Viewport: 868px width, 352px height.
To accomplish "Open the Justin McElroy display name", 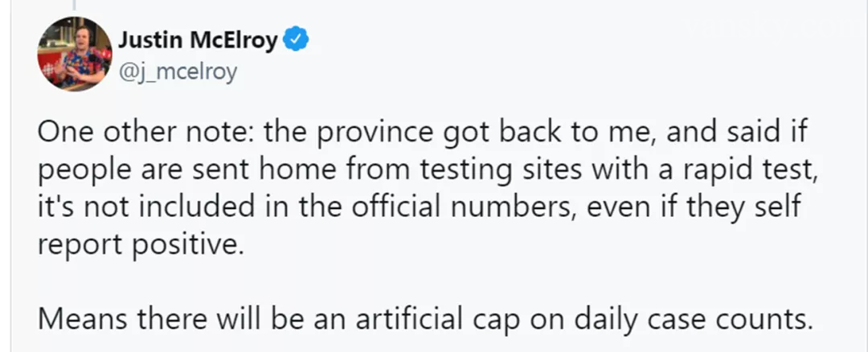I will tap(198, 39).
